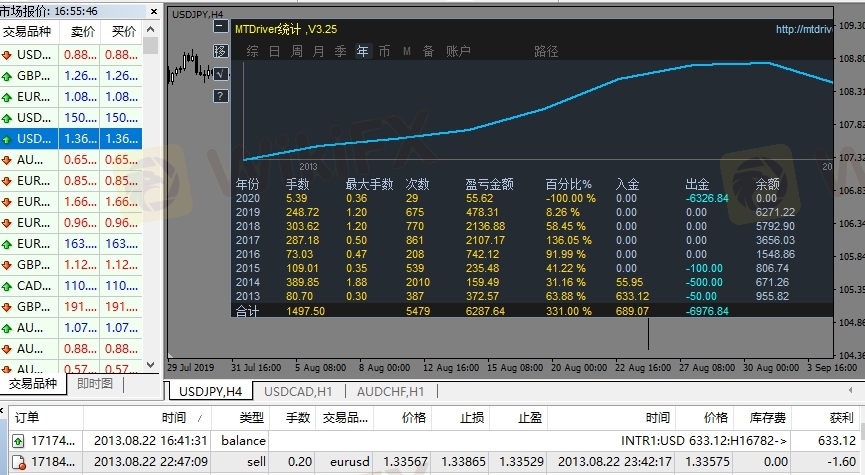Open the 备 tab in MTDriver
865x475 pixels.
429,51
